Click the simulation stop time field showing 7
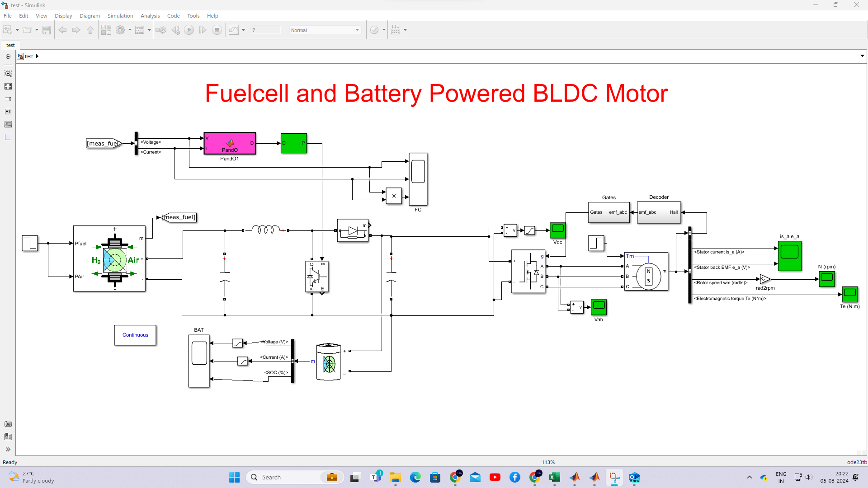868x488 pixels. click(x=265, y=30)
